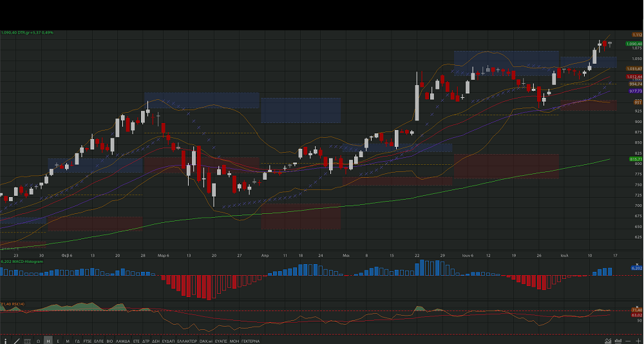Select the H daily timeframe button
The height and width of the screenshot is (344, 644).
coord(48,341)
